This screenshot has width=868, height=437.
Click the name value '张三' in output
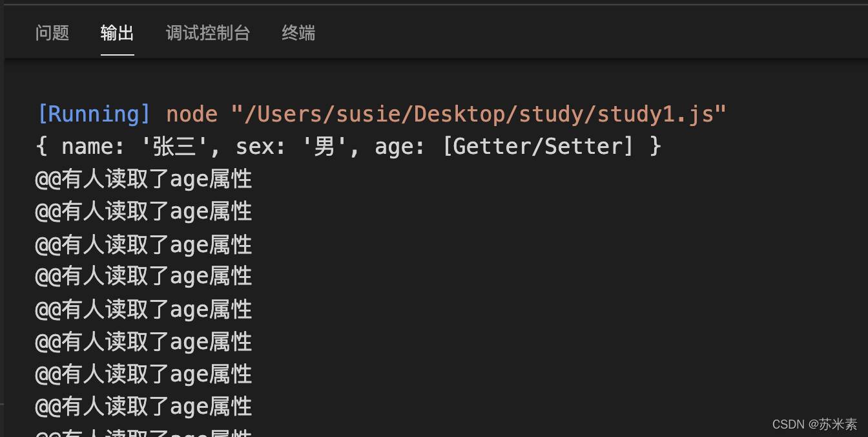pos(174,147)
